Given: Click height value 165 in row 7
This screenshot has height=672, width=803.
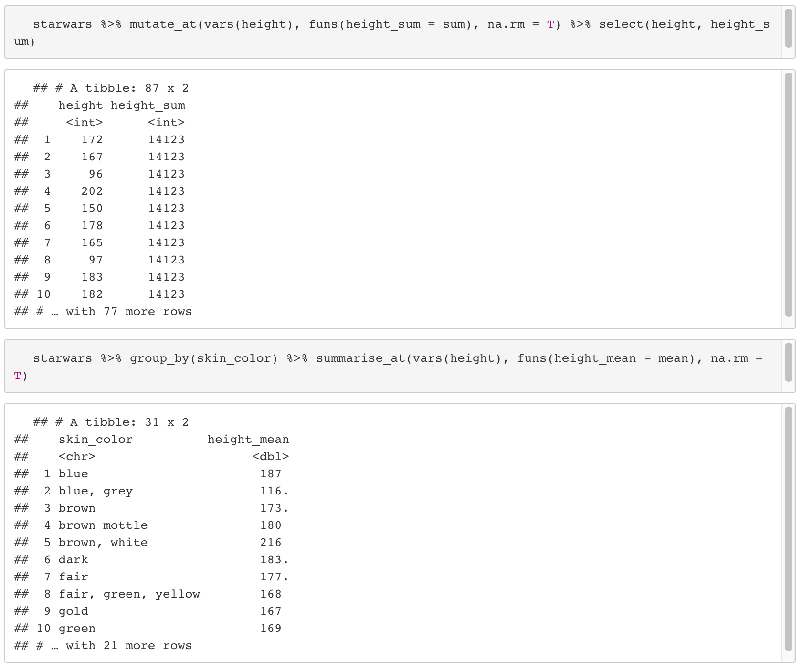Looking at the screenshot, I should (x=92, y=243).
